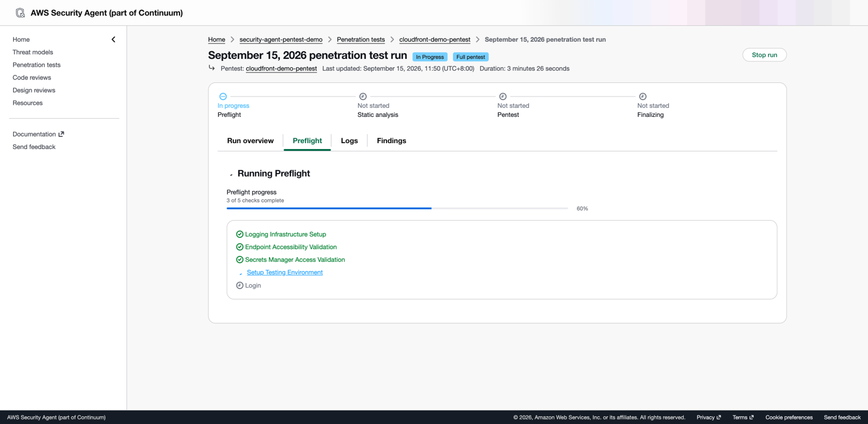Open Resources in the sidebar

(27, 103)
